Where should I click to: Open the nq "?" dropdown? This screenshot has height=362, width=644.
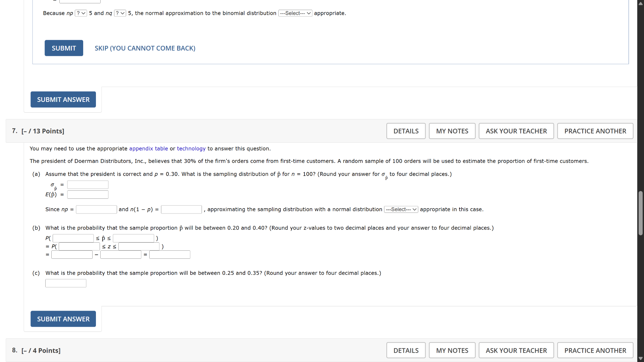[x=120, y=13]
